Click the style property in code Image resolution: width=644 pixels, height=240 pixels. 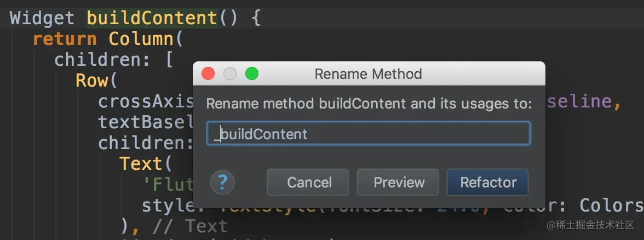163,205
